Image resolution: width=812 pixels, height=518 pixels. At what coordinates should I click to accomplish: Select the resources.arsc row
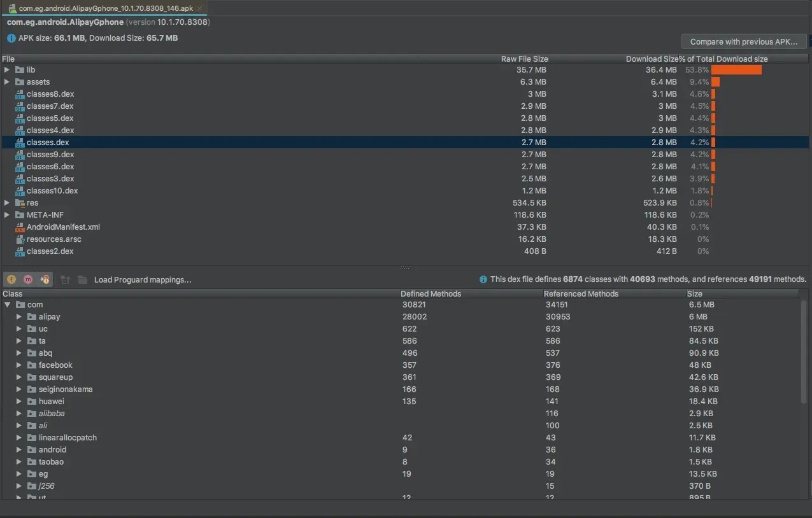(x=405, y=239)
